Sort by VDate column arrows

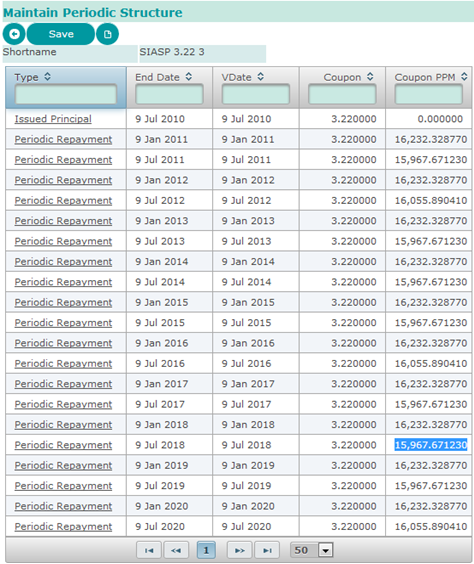(x=261, y=77)
